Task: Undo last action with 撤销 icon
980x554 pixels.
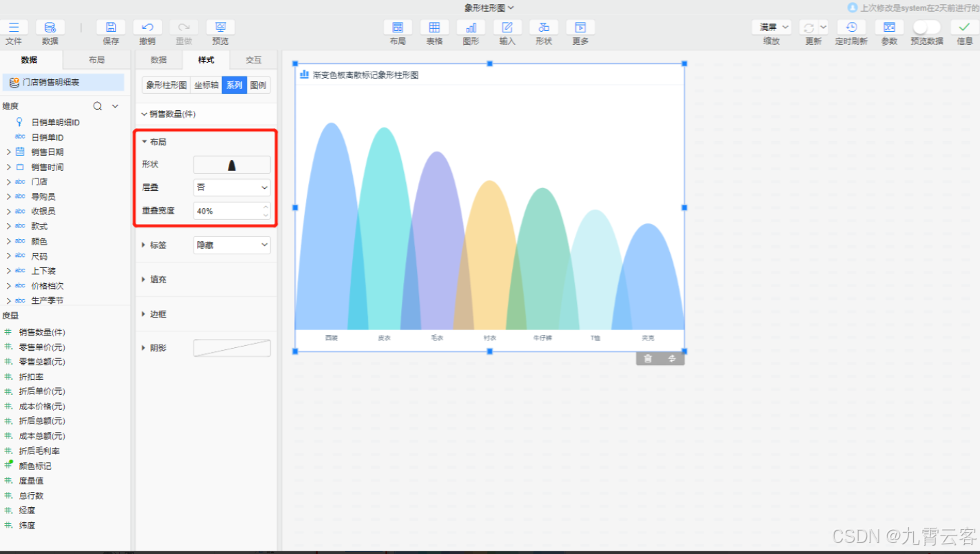Action: [x=147, y=28]
